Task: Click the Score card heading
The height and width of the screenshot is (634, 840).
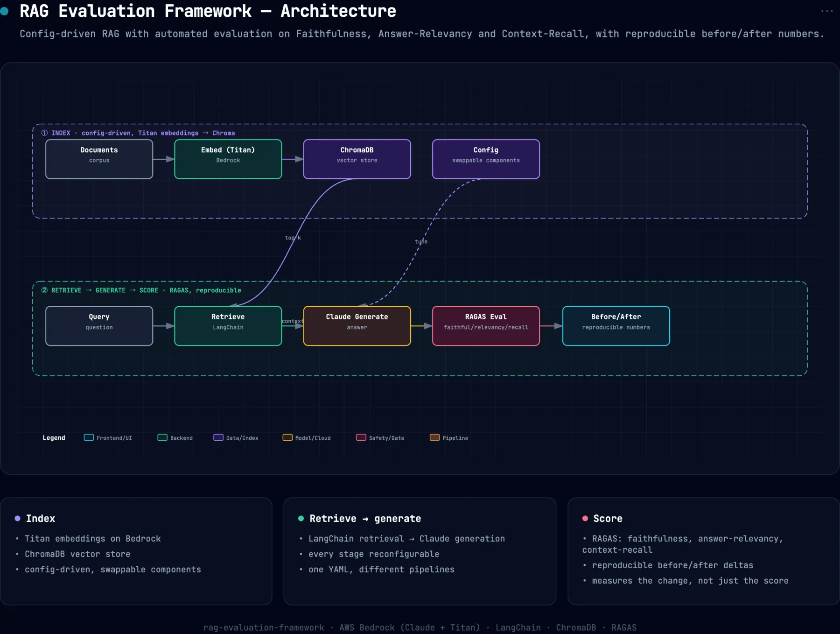Action: pyautogui.click(x=608, y=518)
